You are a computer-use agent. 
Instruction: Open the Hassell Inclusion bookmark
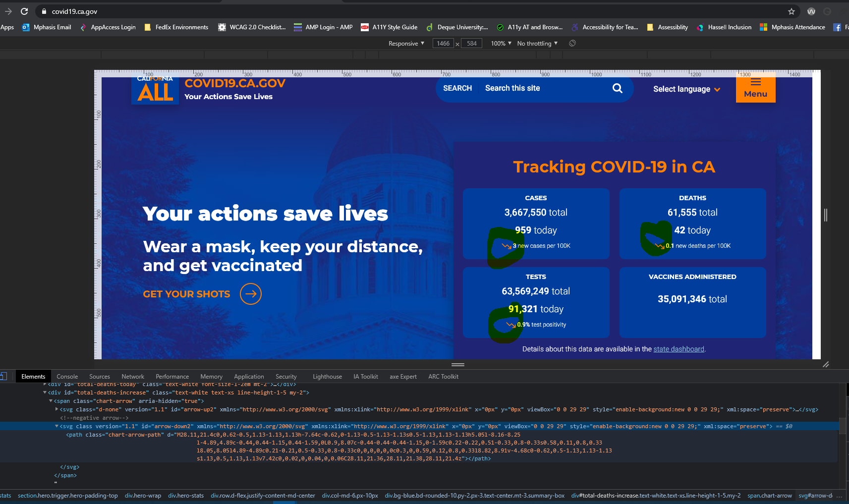click(724, 27)
